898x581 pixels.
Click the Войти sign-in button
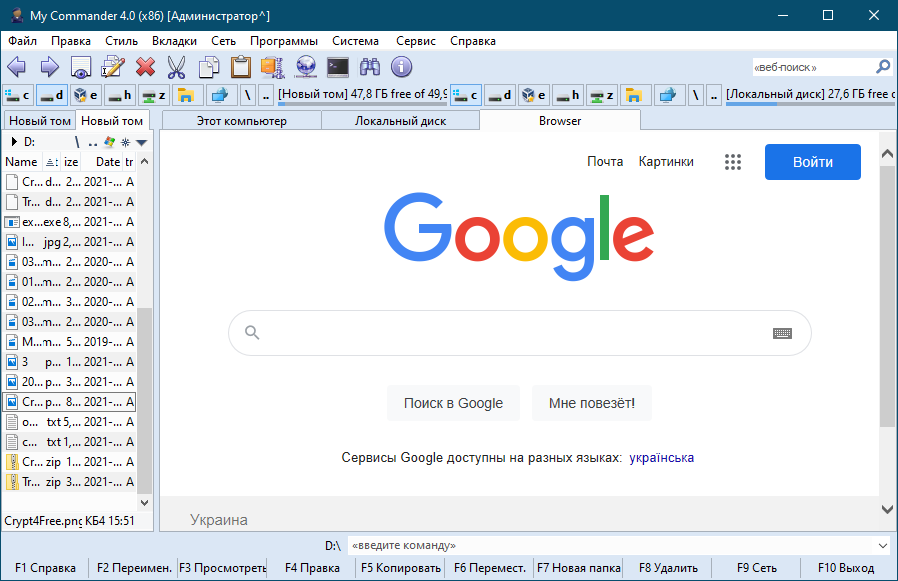point(813,162)
